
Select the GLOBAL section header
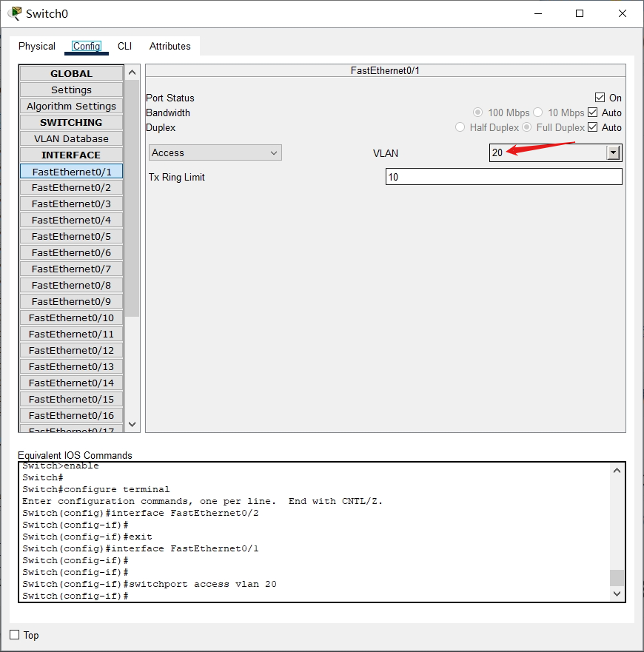(x=71, y=73)
